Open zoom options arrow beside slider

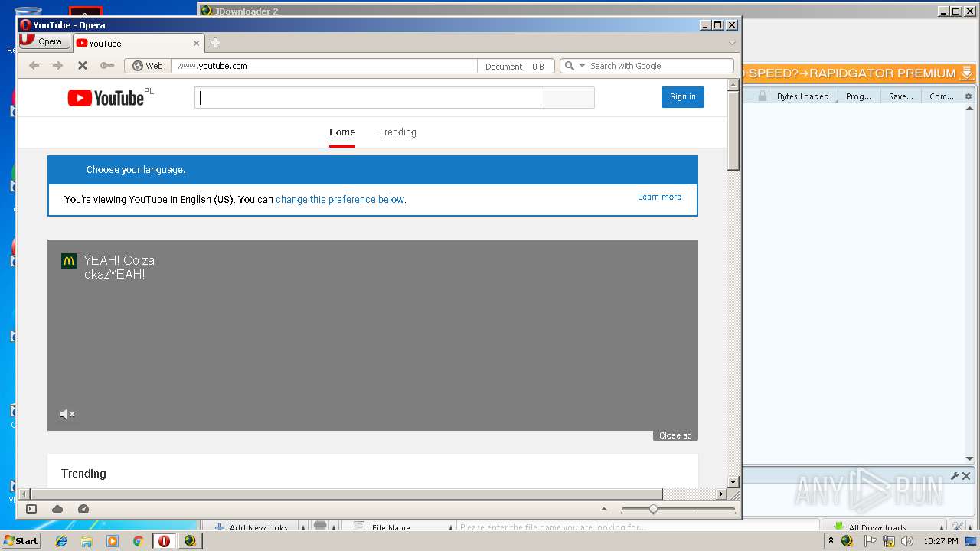pyautogui.click(x=604, y=509)
